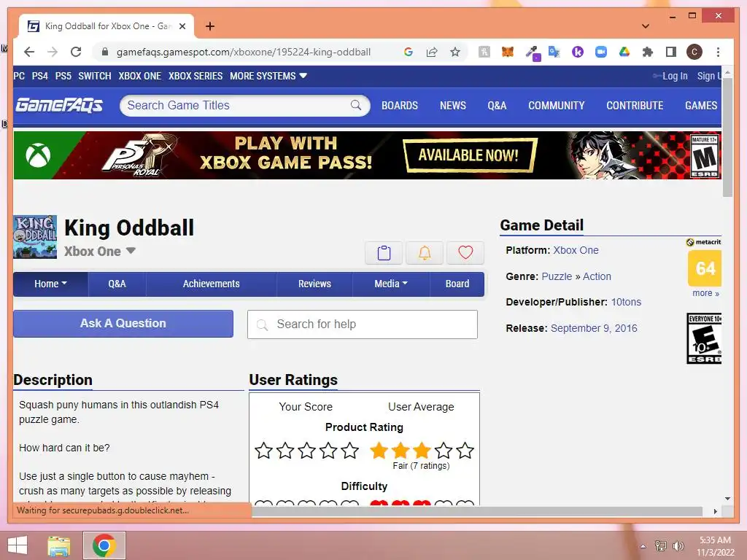Close the King Oddball tab

[182, 26]
